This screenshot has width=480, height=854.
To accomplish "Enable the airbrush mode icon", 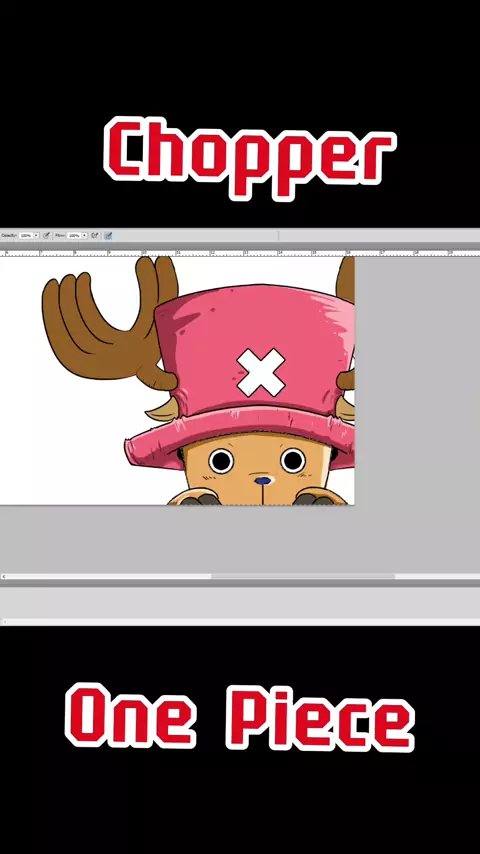I will (95, 235).
